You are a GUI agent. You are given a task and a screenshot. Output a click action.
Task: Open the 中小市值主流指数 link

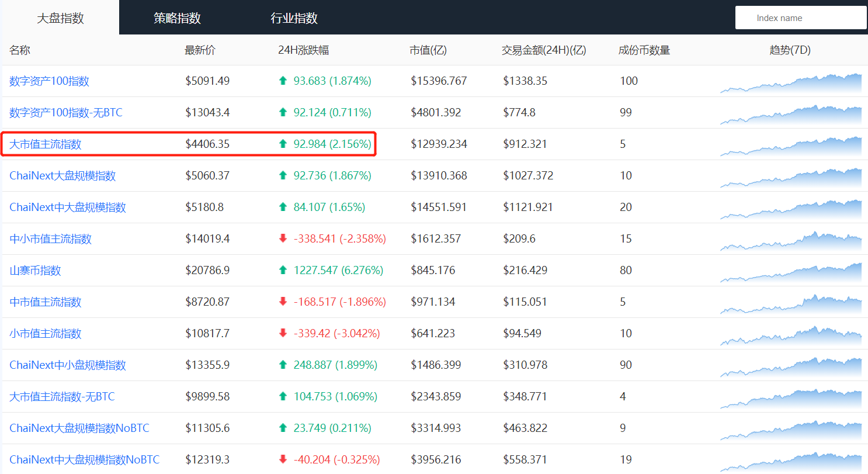tap(51, 239)
